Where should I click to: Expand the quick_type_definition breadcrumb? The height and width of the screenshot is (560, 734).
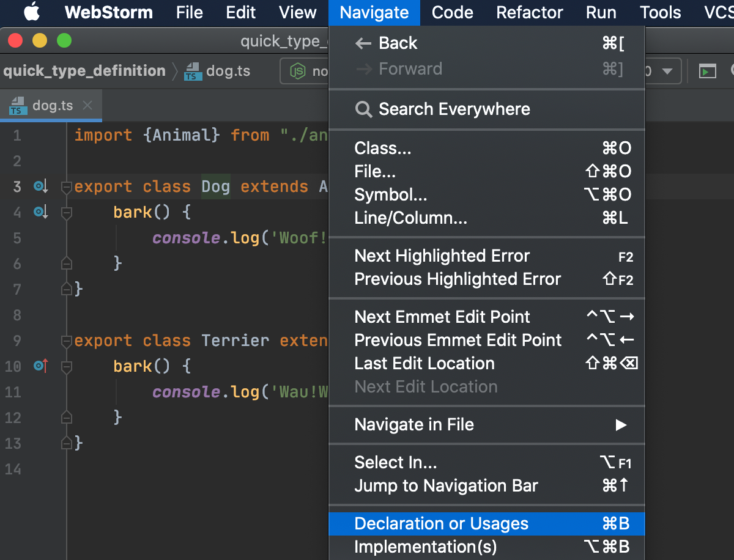point(85,70)
